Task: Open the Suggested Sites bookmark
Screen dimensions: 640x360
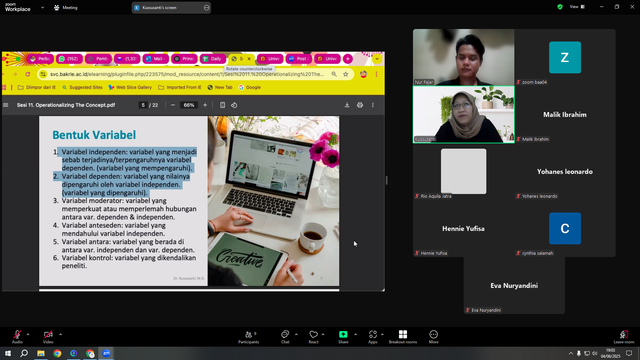Action: coord(82,87)
